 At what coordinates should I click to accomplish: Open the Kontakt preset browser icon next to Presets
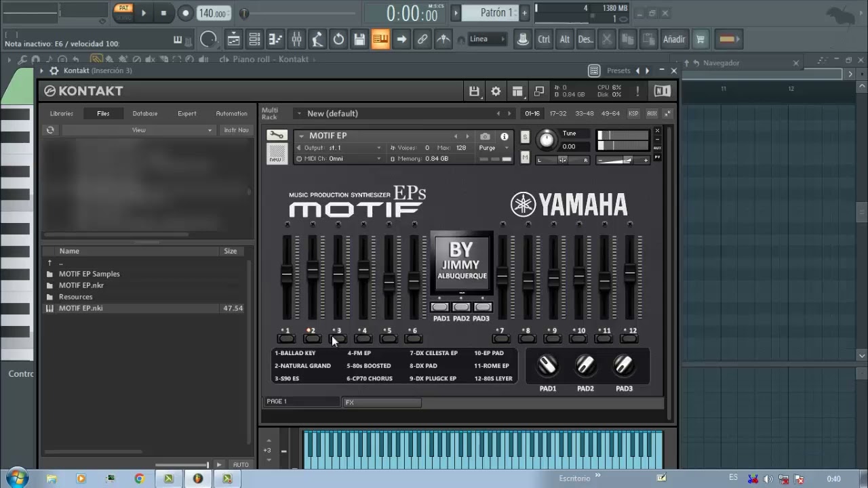pos(594,70)
